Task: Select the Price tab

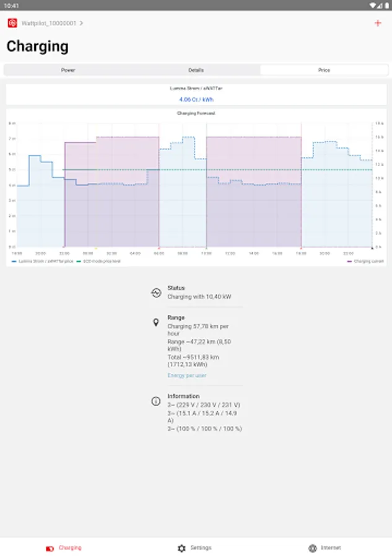Action: click(324, 70)
